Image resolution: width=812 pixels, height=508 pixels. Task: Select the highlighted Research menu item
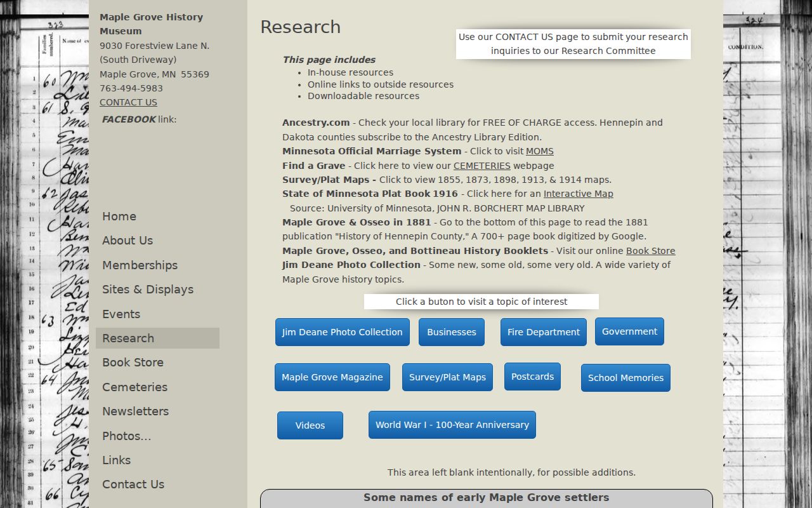(x=157, y=338)
